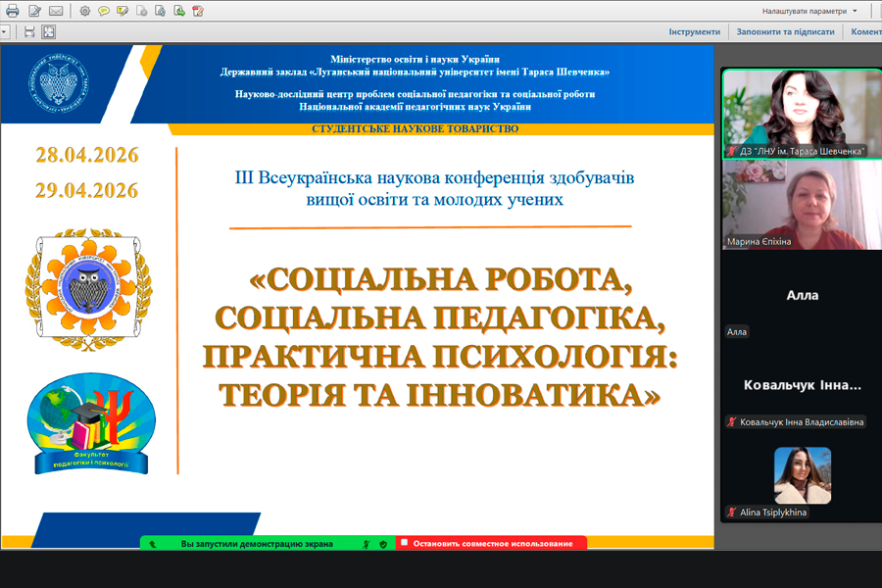This screenshot has width=882, height=588.
Task: Expand the Налаштувати параметри dropdown
Action: pyautogui.click(x=855, y=11)
